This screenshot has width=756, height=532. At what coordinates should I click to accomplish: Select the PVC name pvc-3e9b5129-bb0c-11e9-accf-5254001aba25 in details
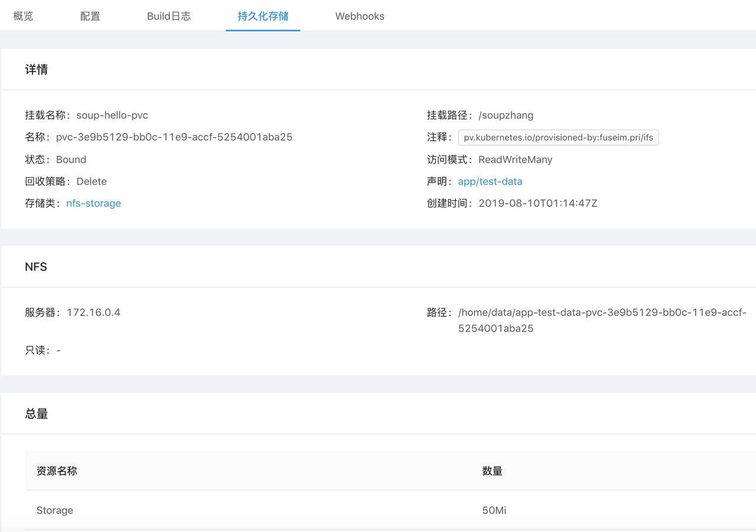click(x=174, y=137)
